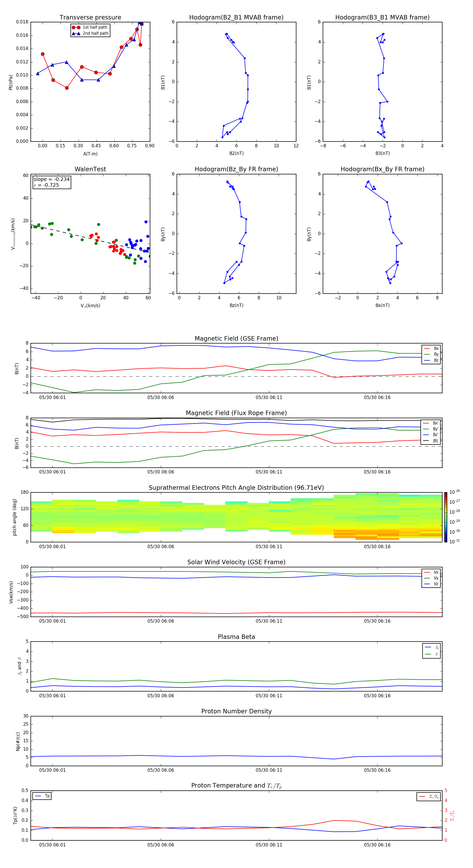Click the 'Vx' legend entry
473x868 pixels.
pyautogui.click(x=431, y=572)
